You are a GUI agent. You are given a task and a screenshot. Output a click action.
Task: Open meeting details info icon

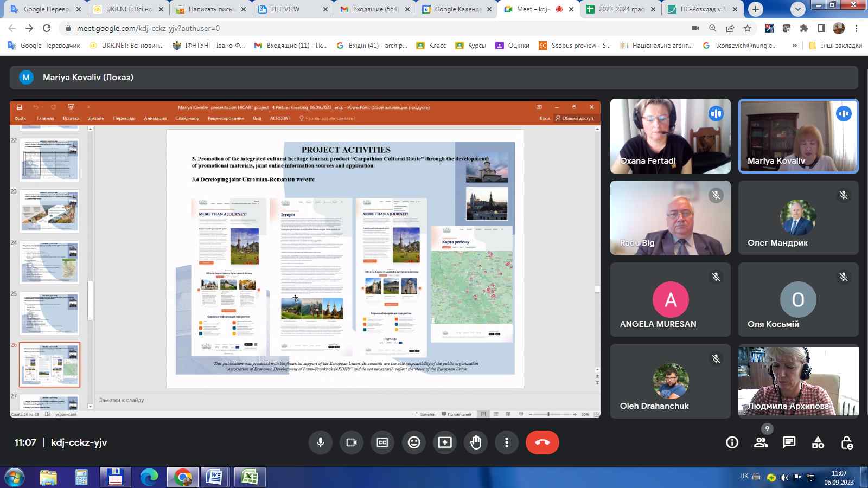point(732,442)
